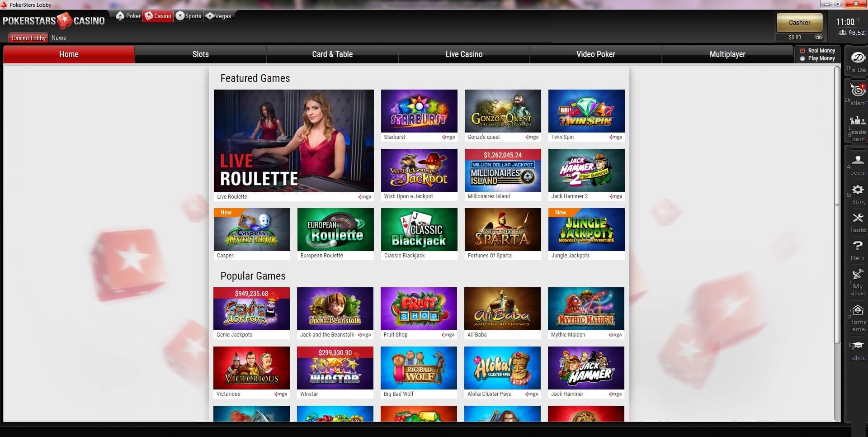Click the Cashier button
868x437 pixels.
click(799, 23)
